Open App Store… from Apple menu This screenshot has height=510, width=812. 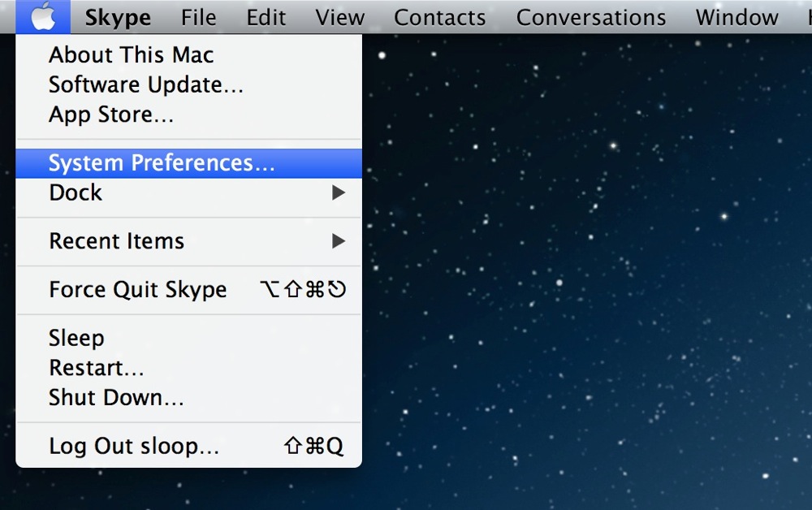pyautogui.click(x=189, y=115)
